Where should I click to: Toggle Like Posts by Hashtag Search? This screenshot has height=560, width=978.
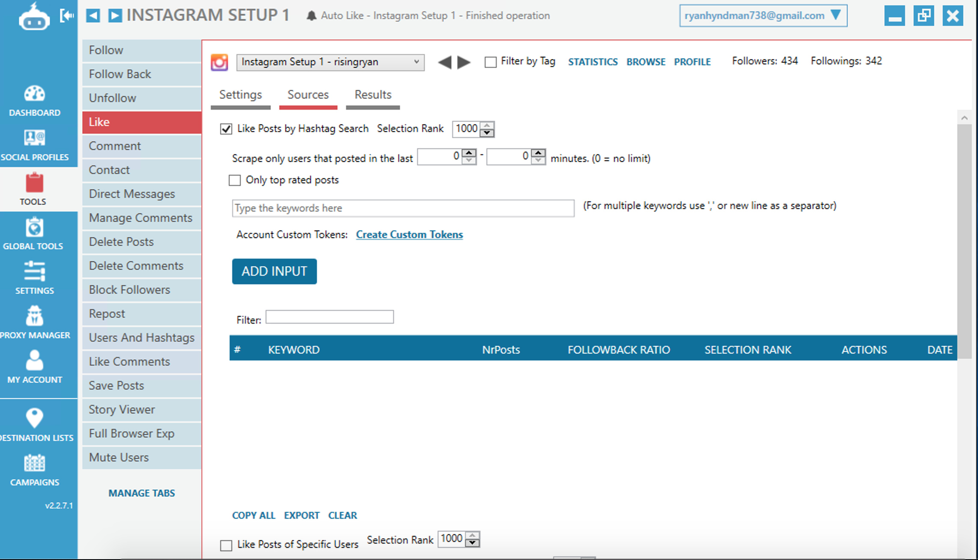pyautogui.click(x=226, y=129)
